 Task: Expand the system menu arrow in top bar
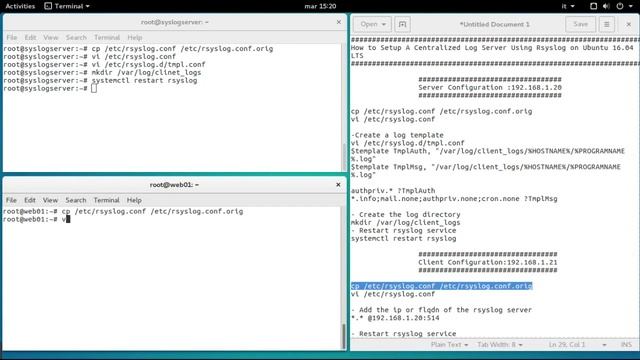631,6
